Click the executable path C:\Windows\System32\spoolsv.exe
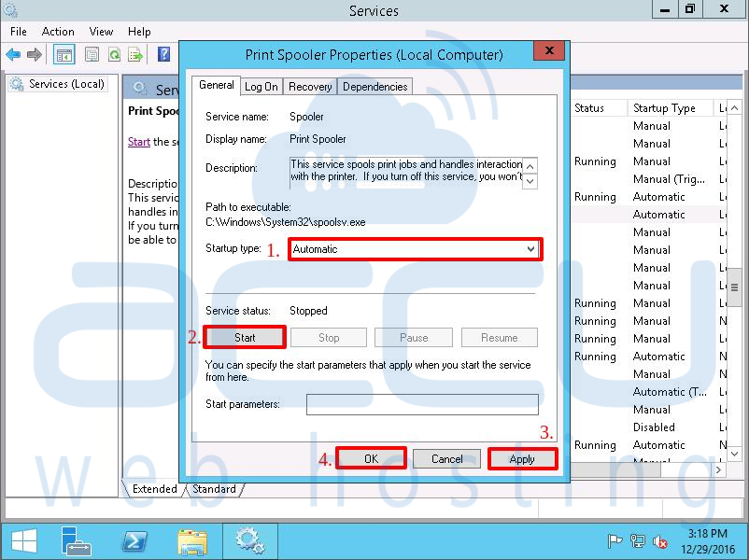Screen dimensions: 749x560 pyautogui.click(x=285, y=222)
